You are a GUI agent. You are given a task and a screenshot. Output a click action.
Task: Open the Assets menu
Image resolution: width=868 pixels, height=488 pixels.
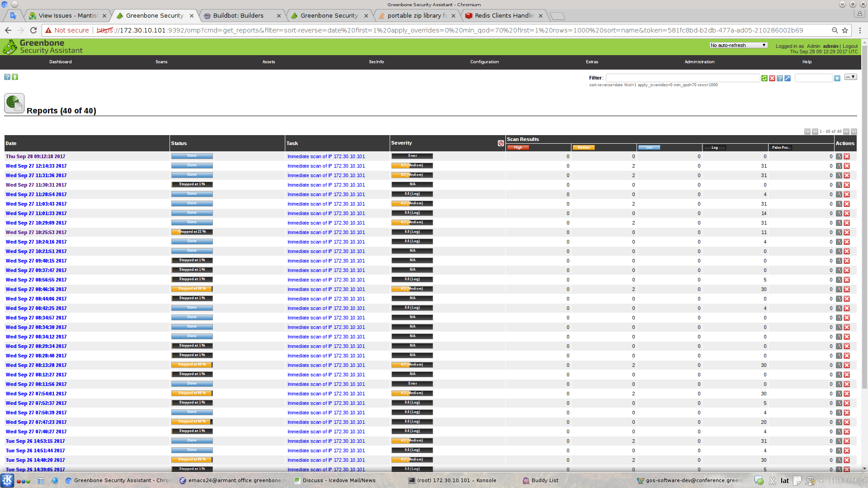(269, 62)
